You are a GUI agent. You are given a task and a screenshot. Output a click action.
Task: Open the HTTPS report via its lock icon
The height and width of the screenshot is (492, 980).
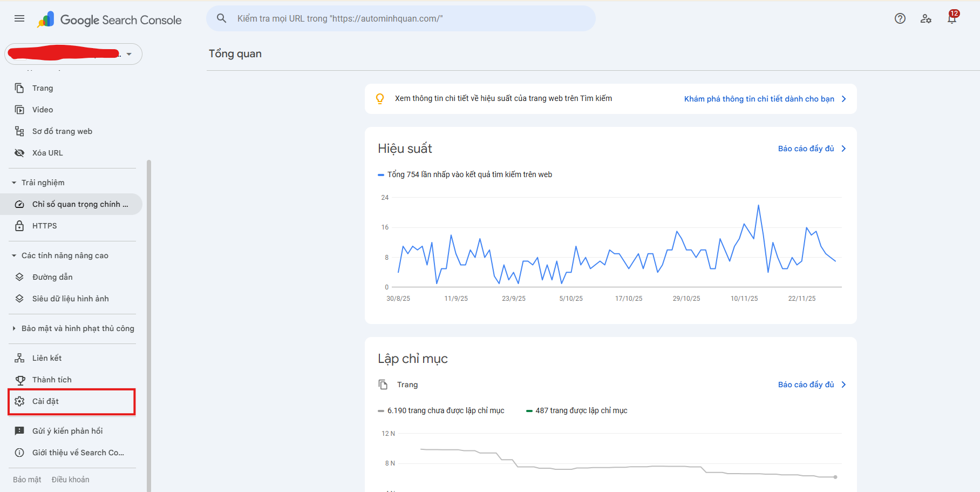pos(19,225)
